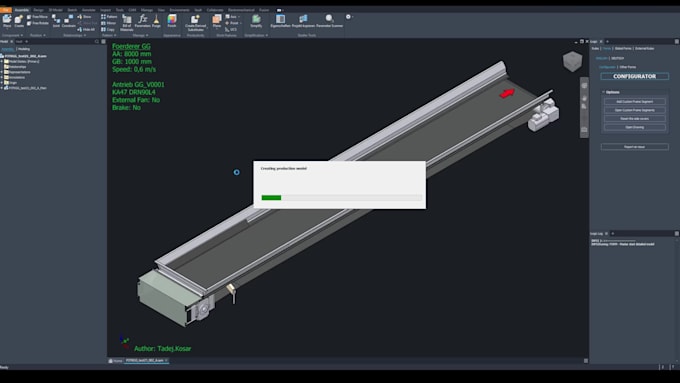
Task: Switch to the Collaborate ribbon tab
Action: (x=215, y=10)
